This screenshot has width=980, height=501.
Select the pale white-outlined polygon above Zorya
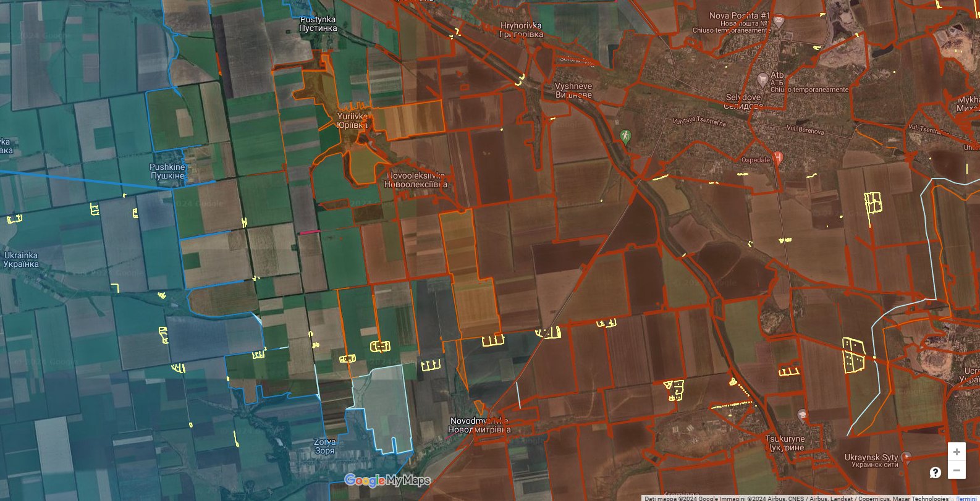tap(383, 408)
